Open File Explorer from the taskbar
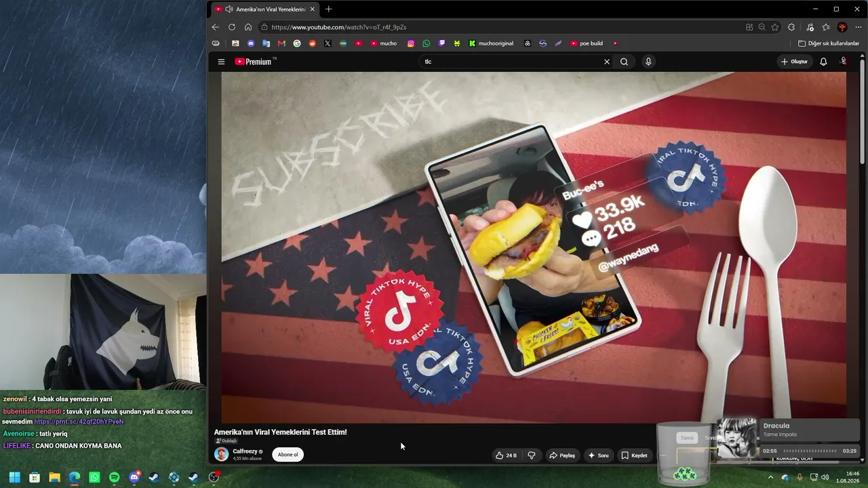Screen dimensions: 868x488 [54, 477]
